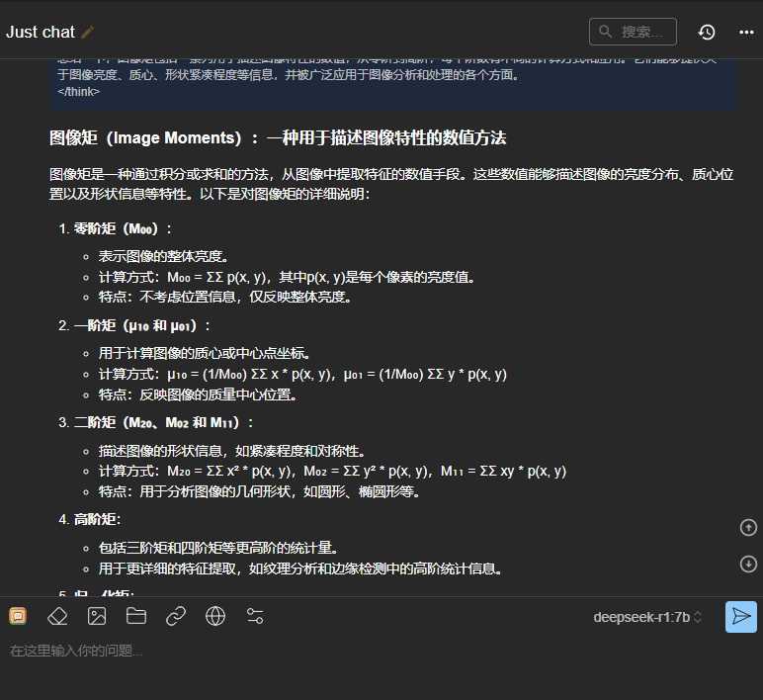Click the eraser icon to clear conversation
763x700 pixels.
[57, 616]
